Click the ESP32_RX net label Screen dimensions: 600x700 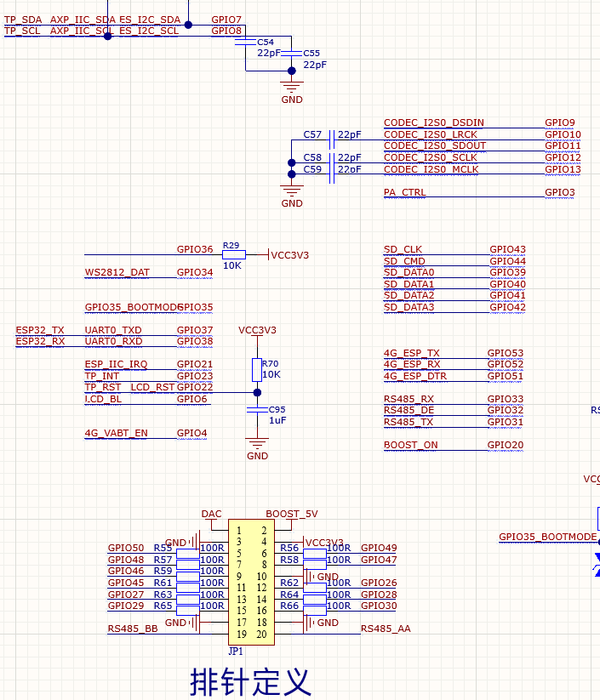[40, 342]
